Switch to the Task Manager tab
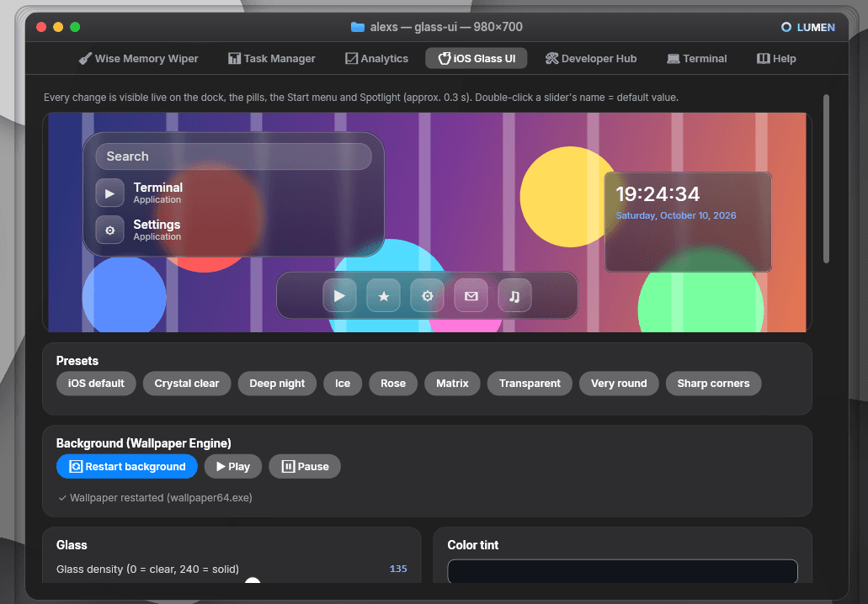The width and height of the screenshot is (868, 604). [272, 59]
